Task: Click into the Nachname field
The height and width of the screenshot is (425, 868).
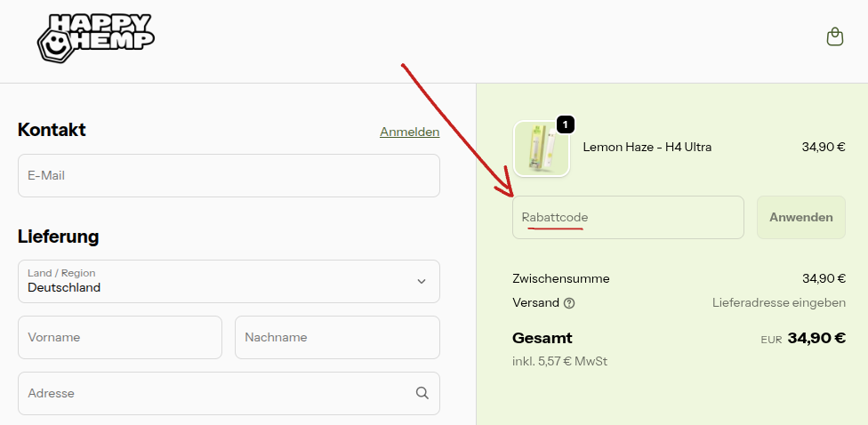Action: coord(337,337)
